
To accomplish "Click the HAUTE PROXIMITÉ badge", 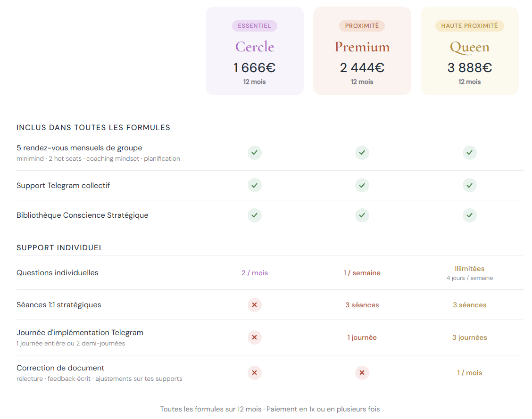I will click(x=470, y=26).
